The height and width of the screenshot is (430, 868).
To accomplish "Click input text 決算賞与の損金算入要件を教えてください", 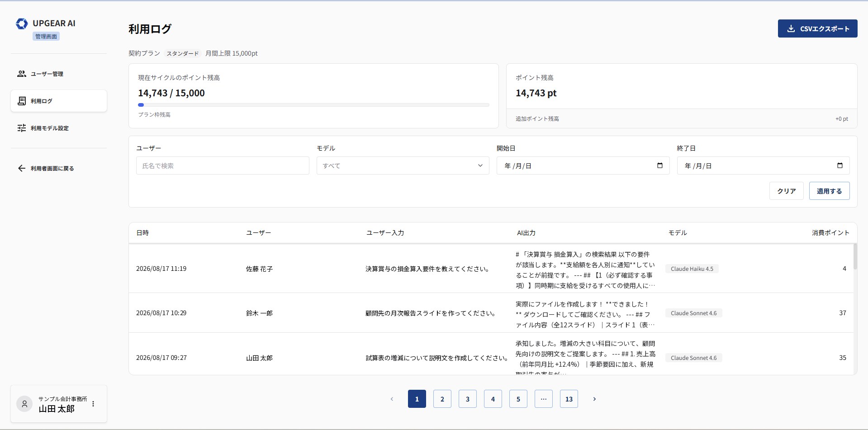I will (x=427, y=269).
